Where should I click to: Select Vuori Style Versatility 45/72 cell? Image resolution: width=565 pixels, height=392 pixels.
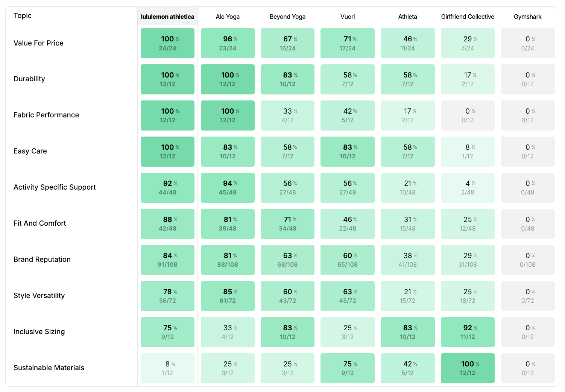[x=348, y=296]
